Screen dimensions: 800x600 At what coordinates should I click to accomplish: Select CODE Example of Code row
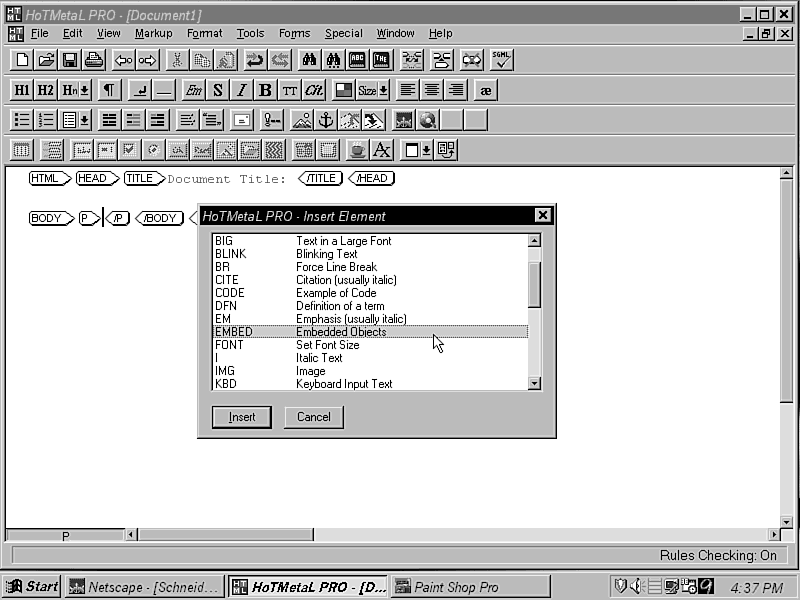click(370, 293)
